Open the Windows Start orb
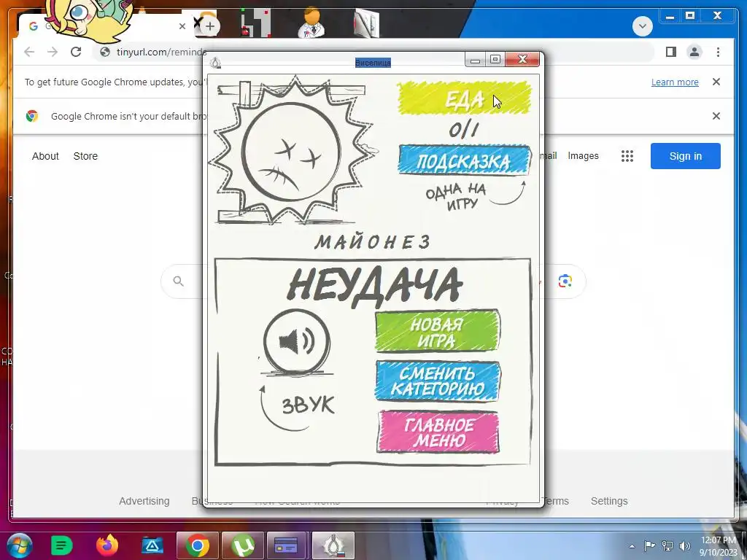The width and height of the screenshot is (747, 560). click(x=19, y=545)
